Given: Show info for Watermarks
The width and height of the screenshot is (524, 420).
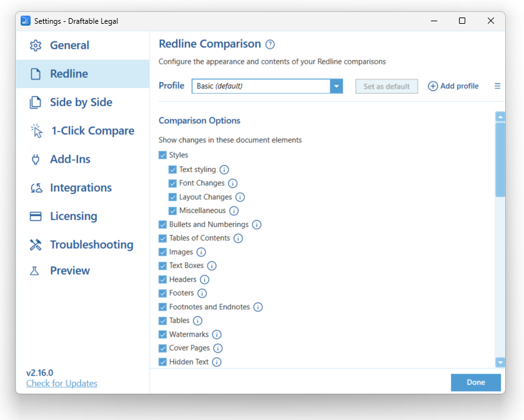Looking at the screenshot, I should pyautogui.click(x=217, y=335).
